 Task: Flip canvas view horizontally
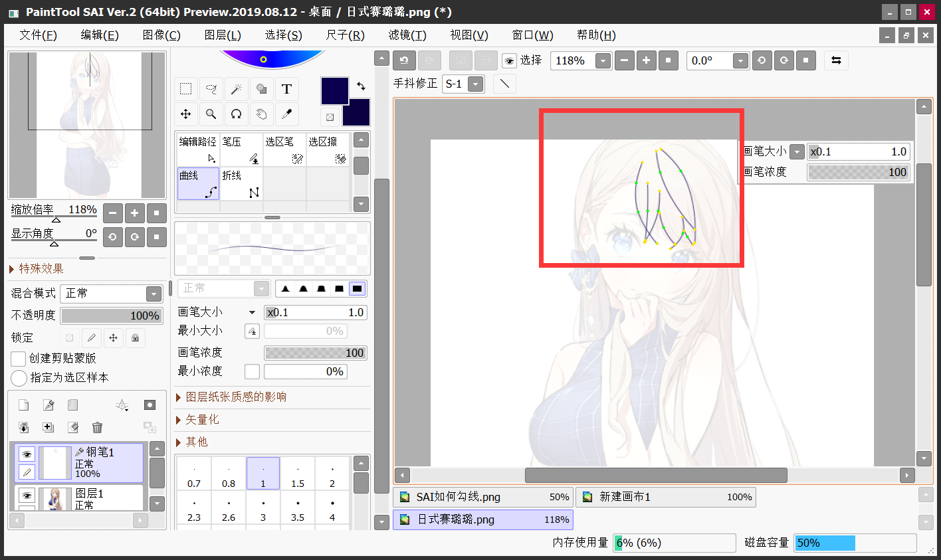pos(836,60)
